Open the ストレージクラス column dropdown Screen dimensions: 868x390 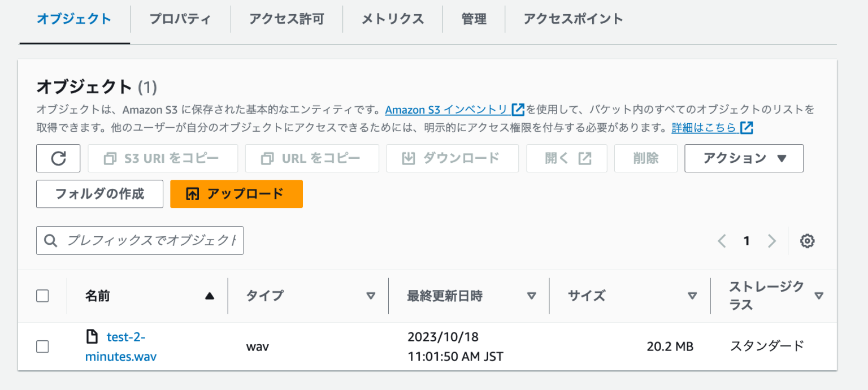pos(819,296)
